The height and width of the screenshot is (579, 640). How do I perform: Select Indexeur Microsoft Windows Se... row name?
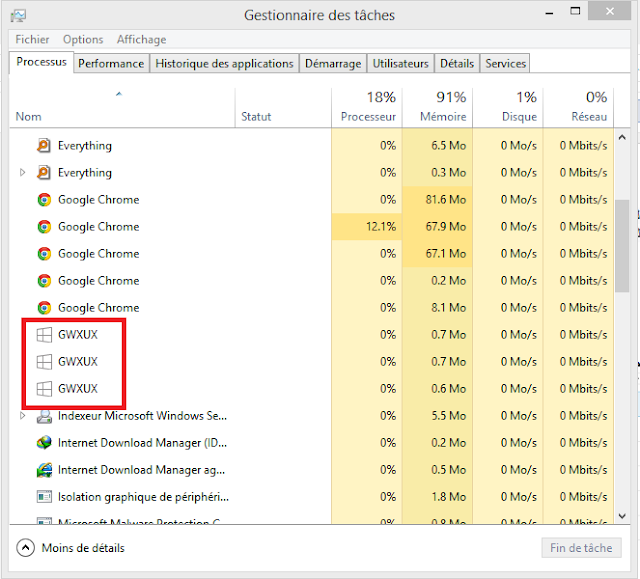tap(142, 416)
